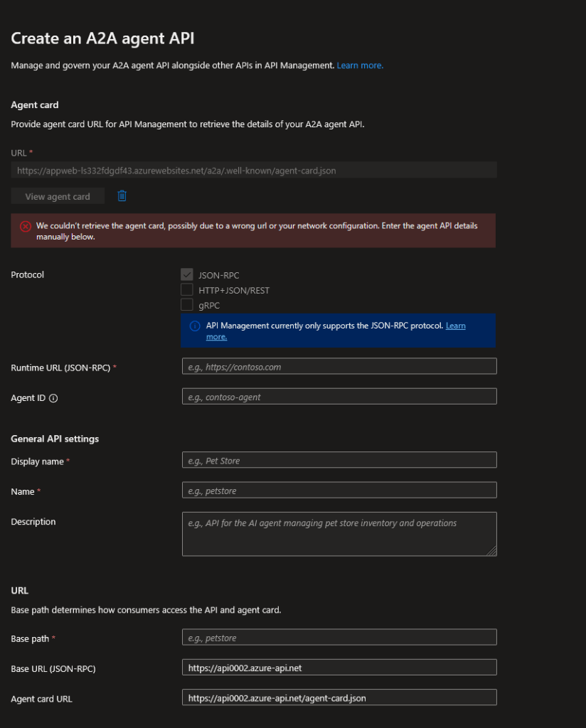Click the Display name field

pyautogui.click(x=339, y=459)
